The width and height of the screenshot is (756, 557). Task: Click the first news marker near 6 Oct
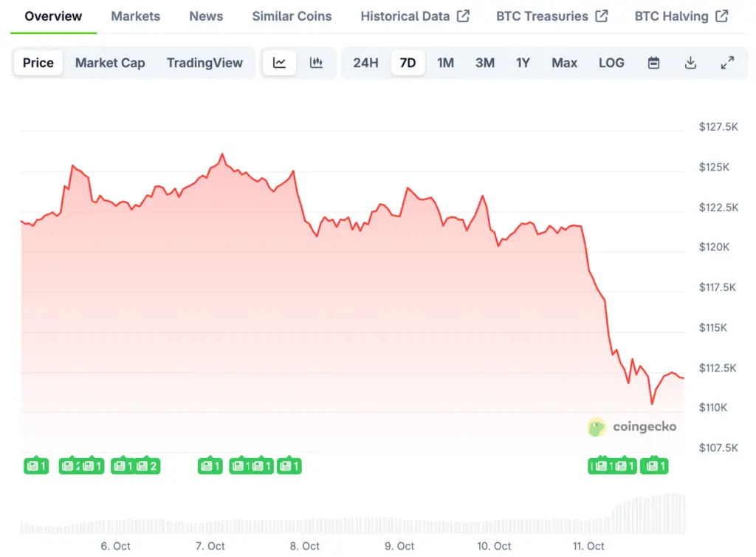click(36, 466)
